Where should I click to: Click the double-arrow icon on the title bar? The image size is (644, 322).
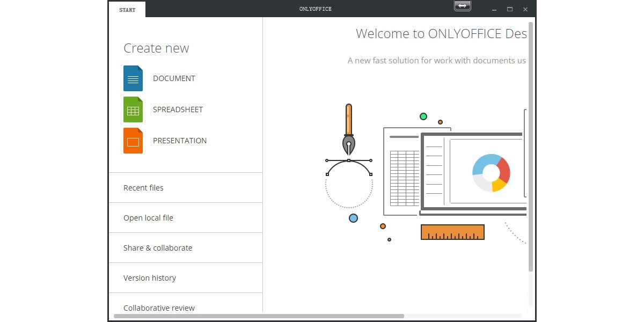tap(462, 6)
